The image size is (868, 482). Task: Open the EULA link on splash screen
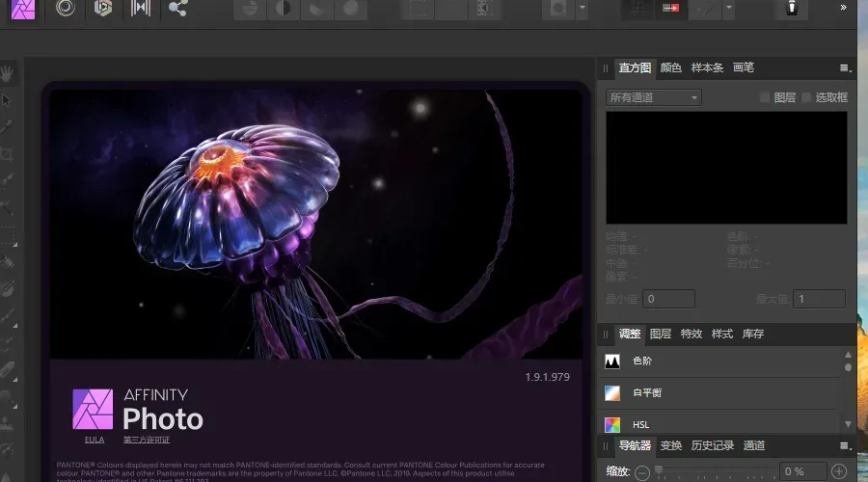point(94,440)
